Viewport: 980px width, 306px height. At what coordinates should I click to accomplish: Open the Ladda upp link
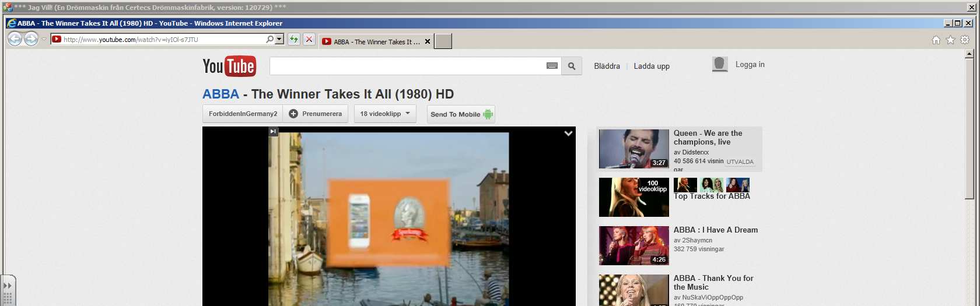[652, 66]
